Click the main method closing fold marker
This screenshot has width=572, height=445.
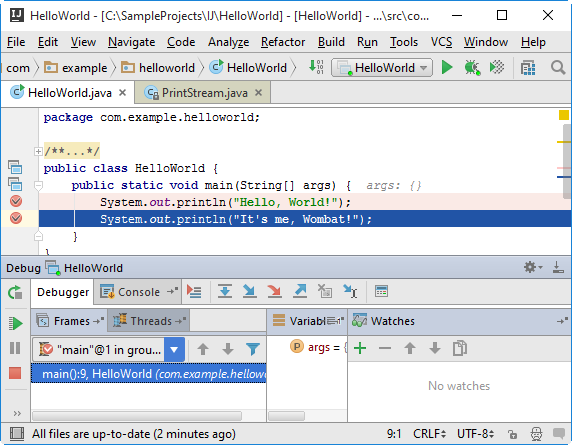tap(38, 236)
